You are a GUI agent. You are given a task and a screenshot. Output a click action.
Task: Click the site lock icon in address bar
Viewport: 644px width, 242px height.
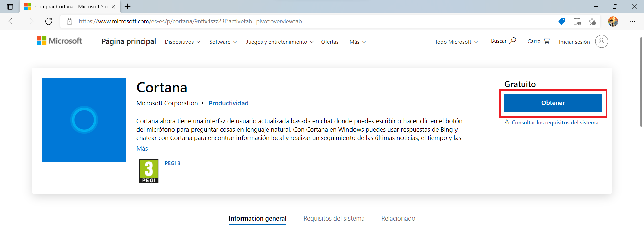tap(69, 21)
